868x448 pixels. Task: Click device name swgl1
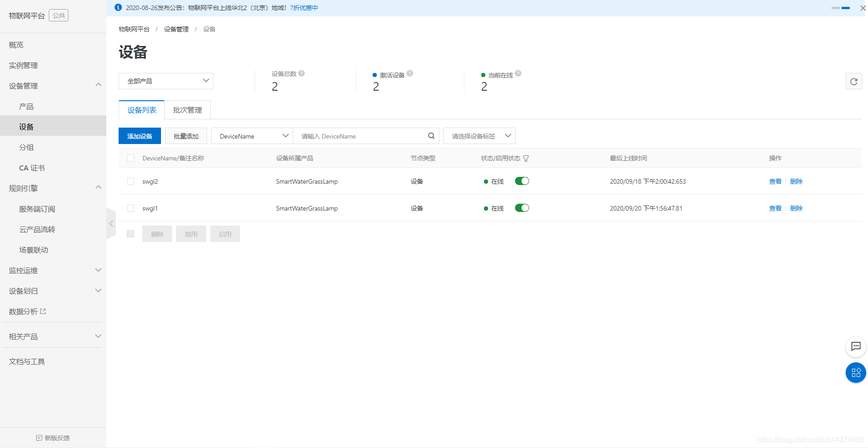[x=150, y=208]
